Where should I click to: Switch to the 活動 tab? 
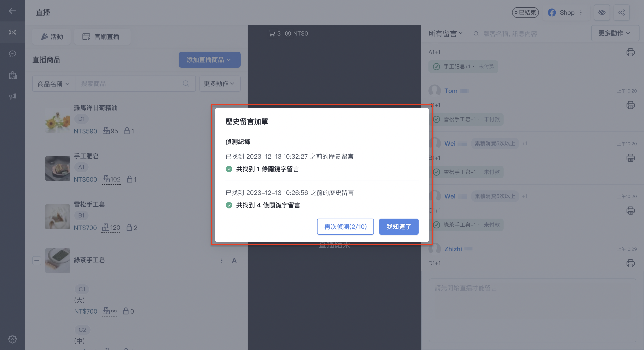(x=51, y=37)
